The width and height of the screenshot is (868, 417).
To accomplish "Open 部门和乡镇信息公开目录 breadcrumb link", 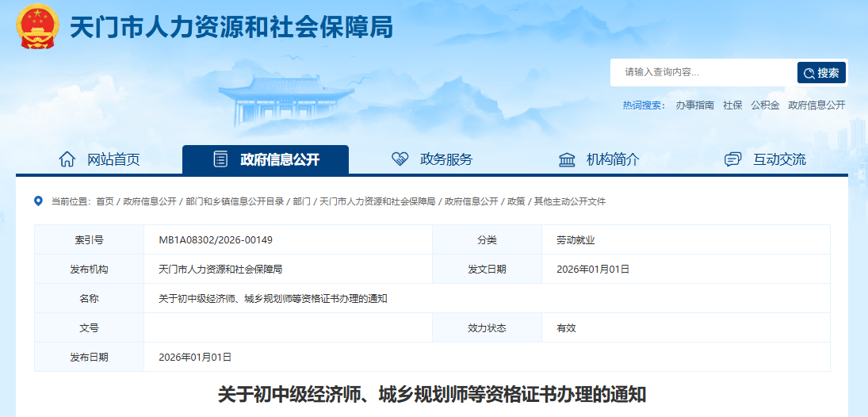I will click(x=235, y=201).
